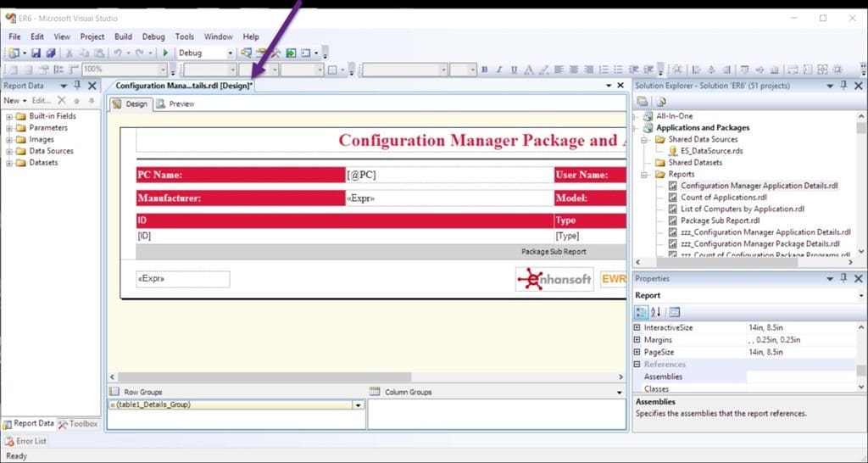The height and width of the screenshot is (463, 868).
Task: Click the Solution Explorer Properties toolbar icon
Action: [643, 102]
